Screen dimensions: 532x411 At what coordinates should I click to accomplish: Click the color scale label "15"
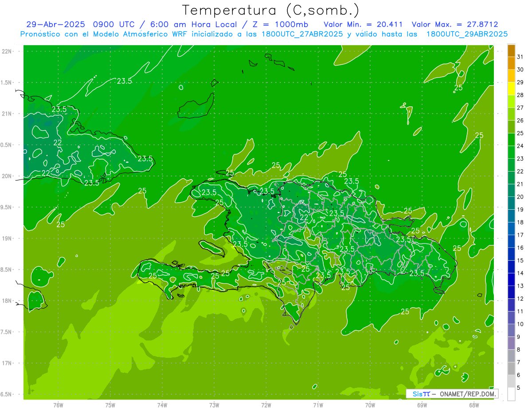[x=520, y=260]
